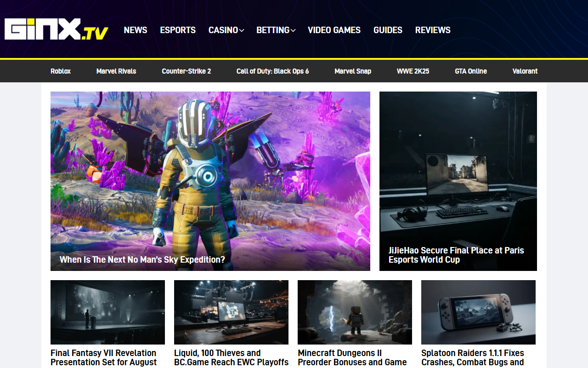Expand the Casino dropdown menu
This screenshot has height=368, width=588.
tap(226, 30)
